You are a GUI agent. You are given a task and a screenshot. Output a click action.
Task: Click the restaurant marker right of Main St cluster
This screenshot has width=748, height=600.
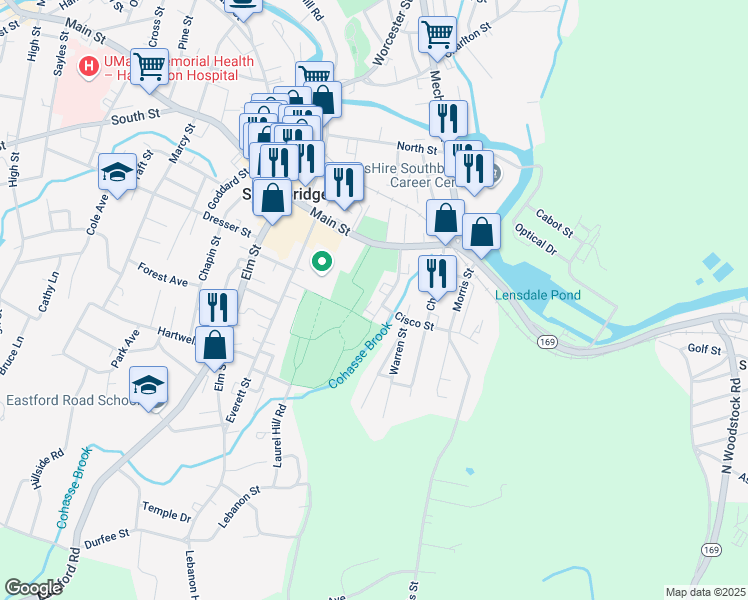[344, 184]
